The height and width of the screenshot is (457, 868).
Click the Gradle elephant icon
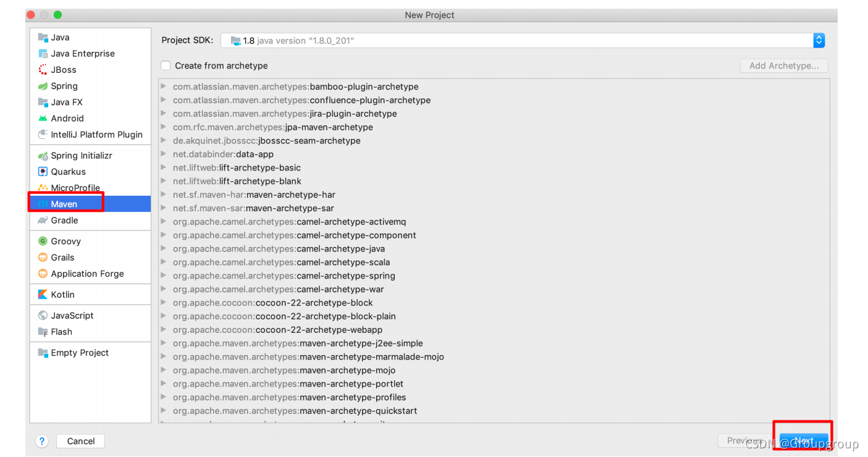[43, 220]
